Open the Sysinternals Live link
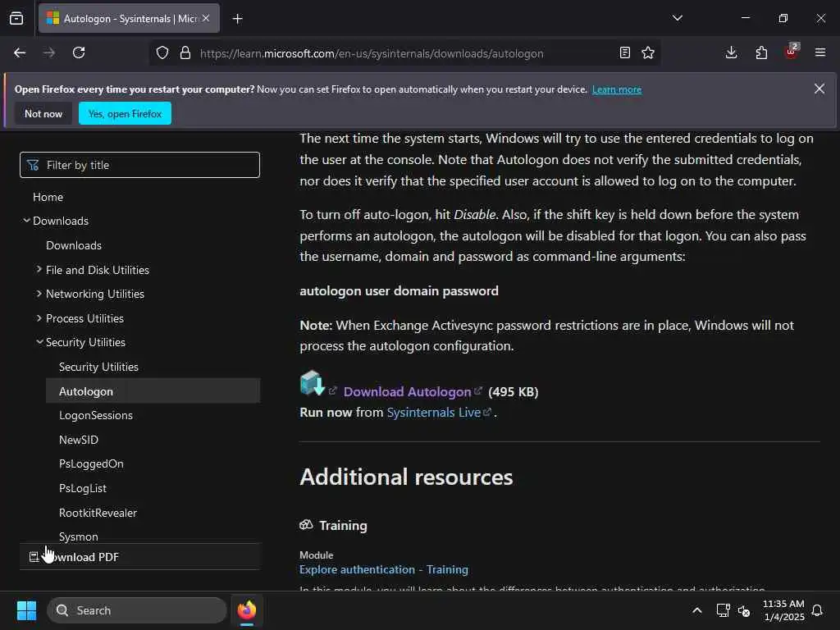The height and width of the screenshot is (630, 840). tap(434, 413)
